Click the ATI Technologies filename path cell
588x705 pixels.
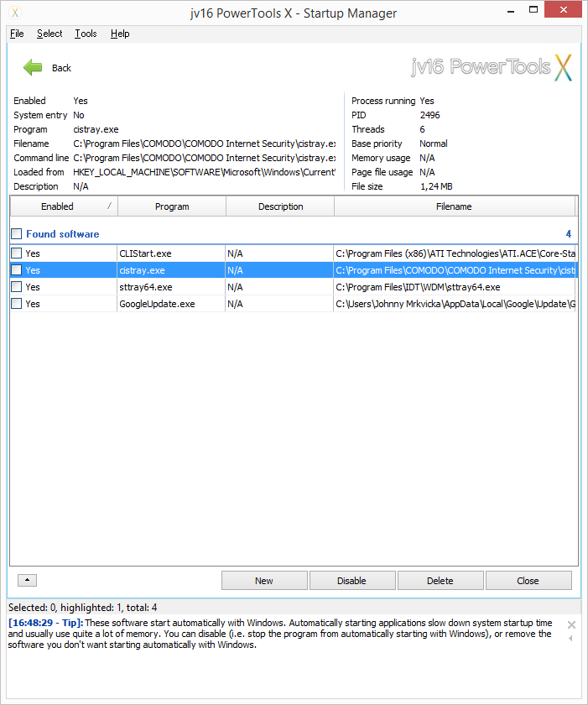[455, 253]
